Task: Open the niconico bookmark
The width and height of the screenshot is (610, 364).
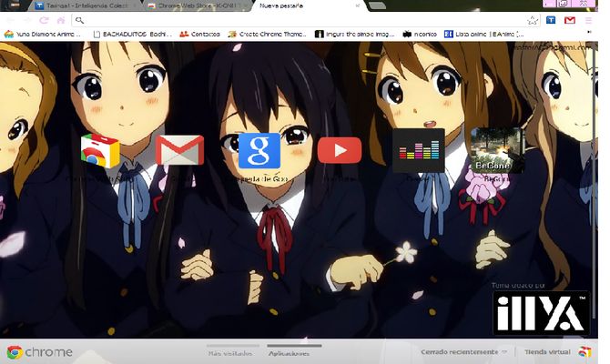Action: point(420,35)
